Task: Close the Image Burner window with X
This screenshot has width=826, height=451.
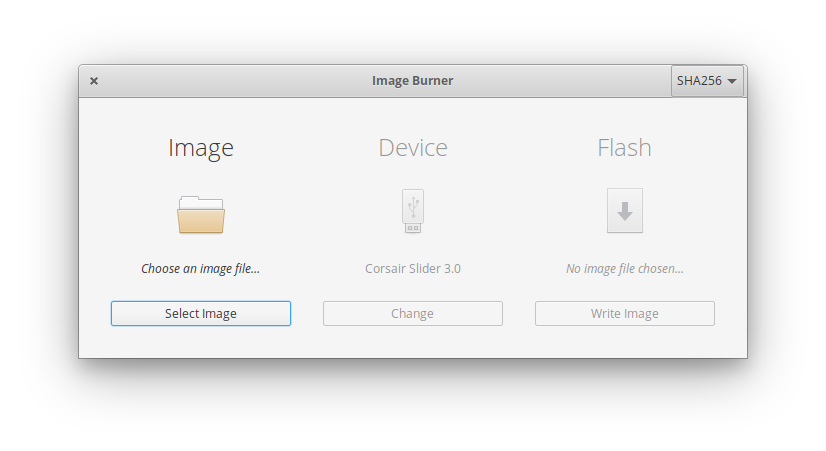Action: 94,81
